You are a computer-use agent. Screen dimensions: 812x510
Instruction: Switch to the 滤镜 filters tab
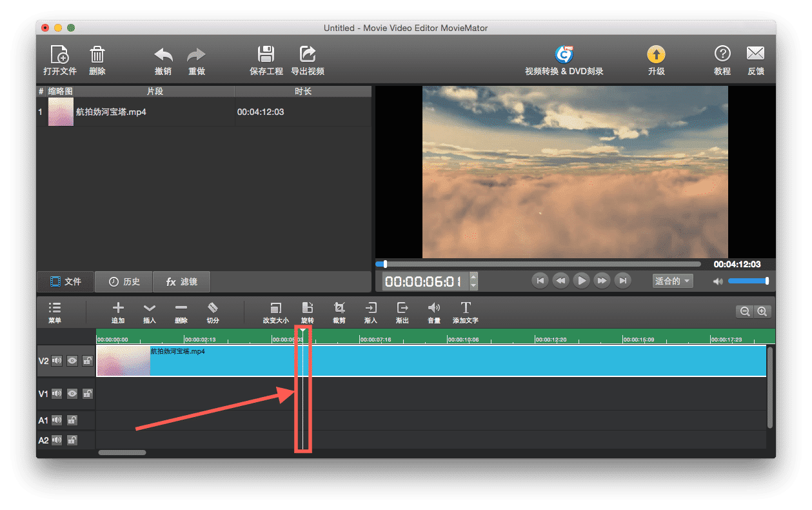[181, 282]
